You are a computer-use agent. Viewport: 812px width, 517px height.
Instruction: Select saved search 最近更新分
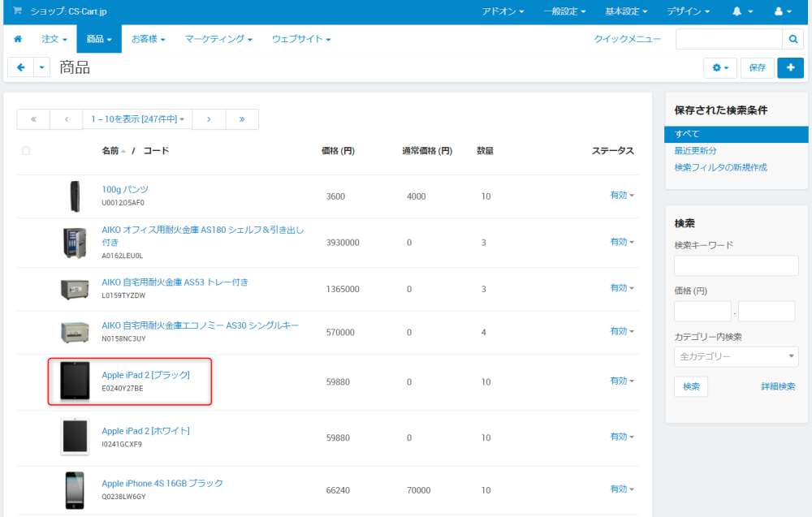point(695,151)
